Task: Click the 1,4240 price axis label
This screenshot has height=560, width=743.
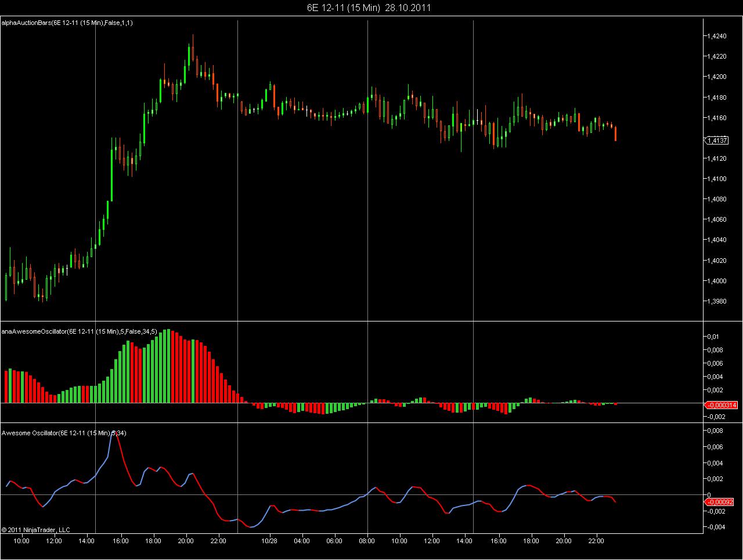Action: tap(717, 36)
